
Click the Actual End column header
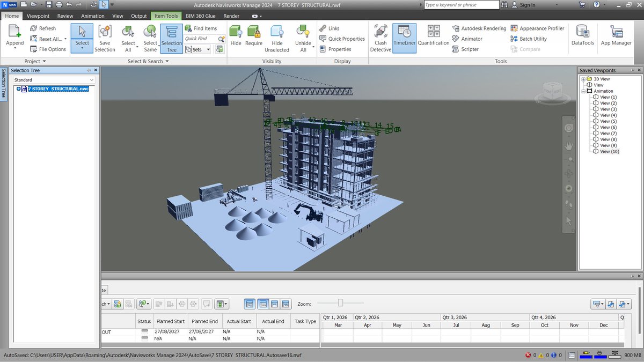pos(273,321)
